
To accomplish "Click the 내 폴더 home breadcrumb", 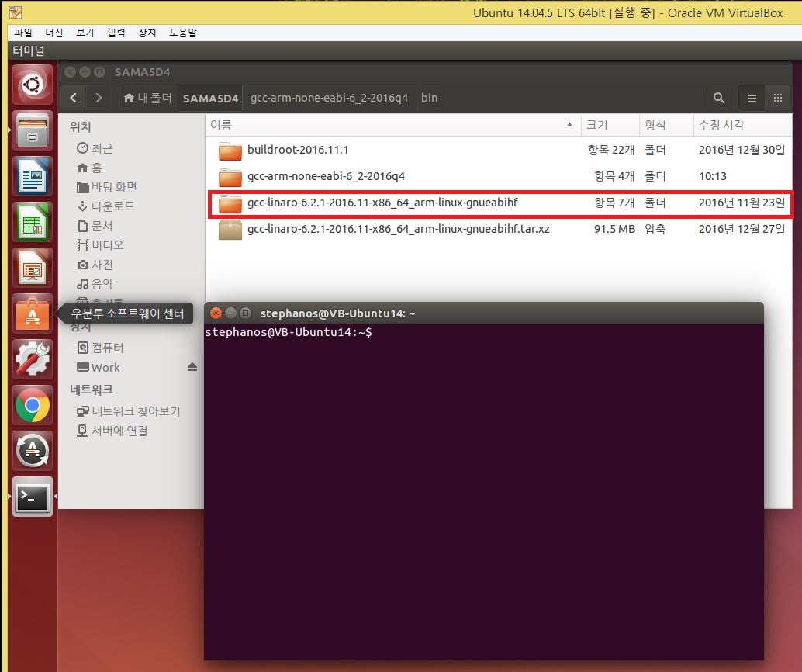I will point(147,98).
